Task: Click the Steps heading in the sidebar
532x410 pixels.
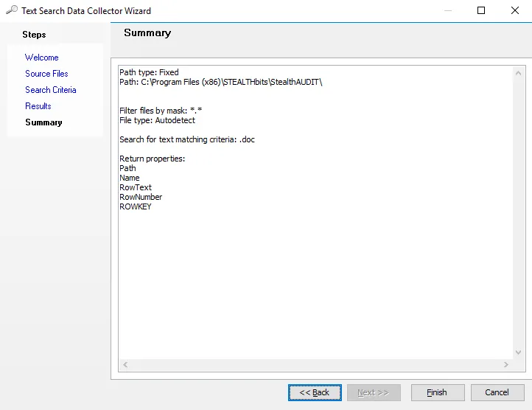Action: pyautogui.click(x=34, y=35)
